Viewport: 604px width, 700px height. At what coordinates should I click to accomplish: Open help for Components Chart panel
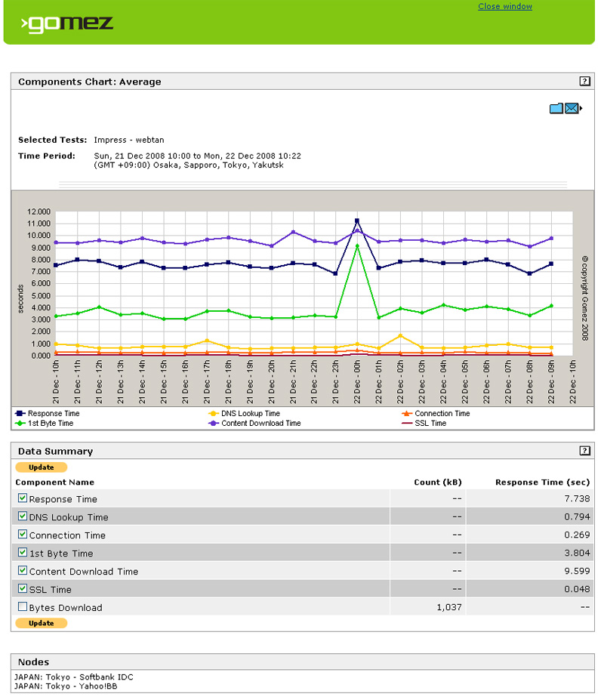point(584,82)
